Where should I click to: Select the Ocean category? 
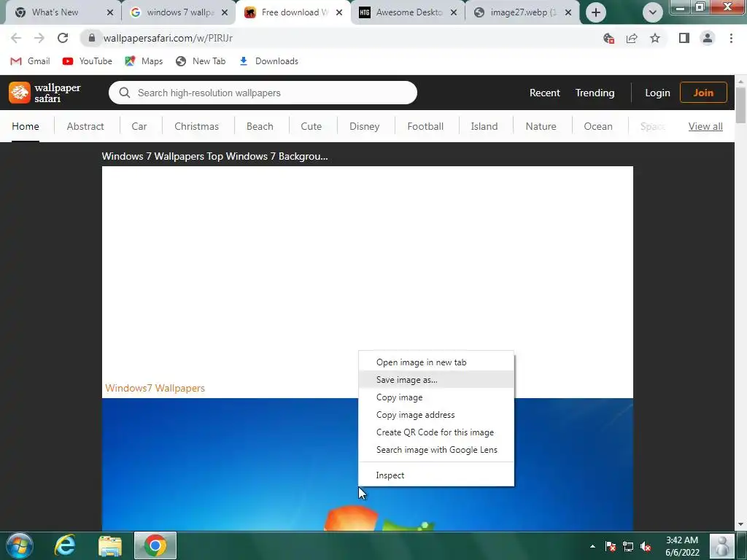click(x=598, y=126)
